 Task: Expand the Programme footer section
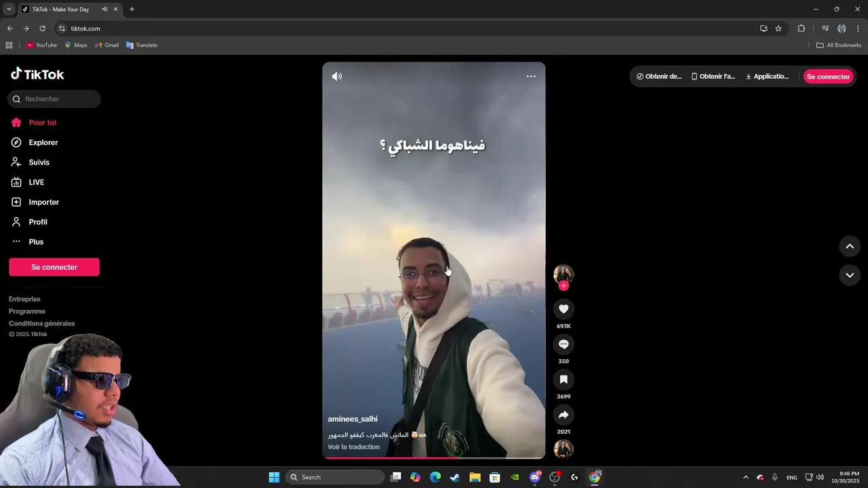click(27, 311)
